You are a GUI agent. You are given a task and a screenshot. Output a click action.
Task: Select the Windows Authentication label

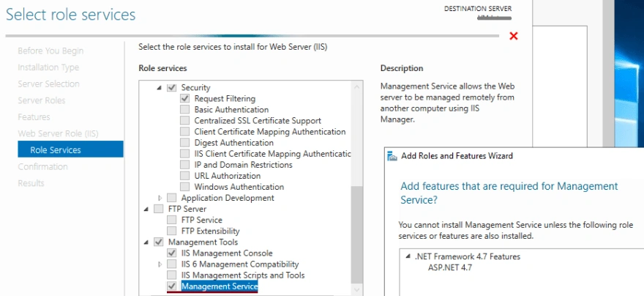tap(239, 187)
